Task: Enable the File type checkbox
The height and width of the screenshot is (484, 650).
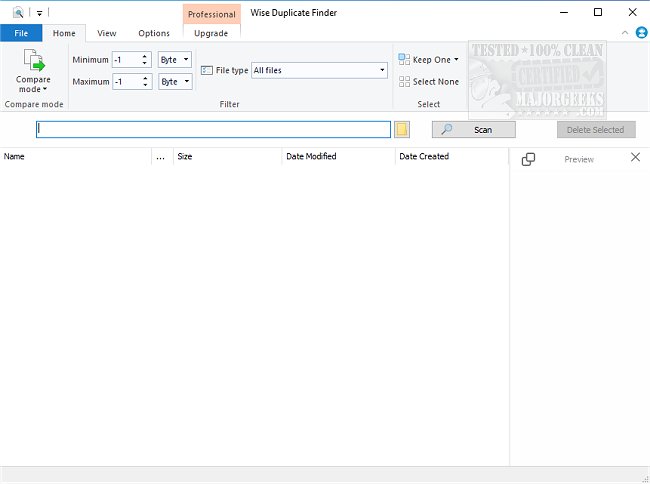Action: point(207,71)
